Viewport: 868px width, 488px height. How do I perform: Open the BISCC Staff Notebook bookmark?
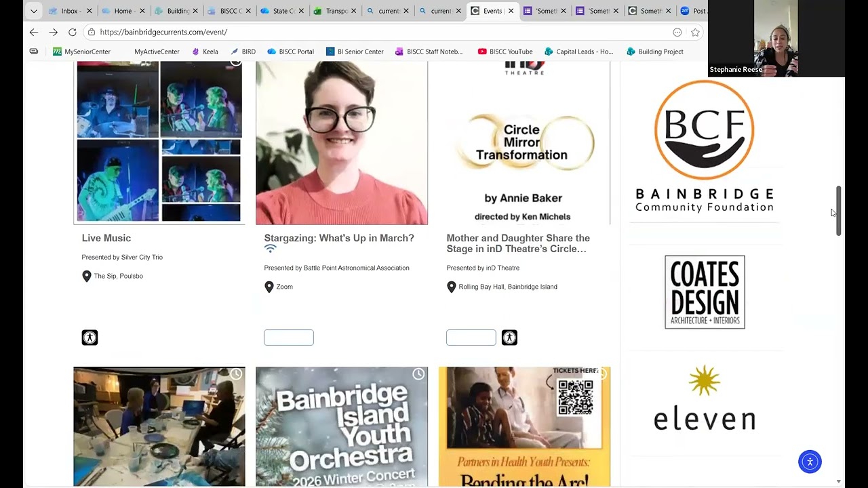tap(429, 52)
